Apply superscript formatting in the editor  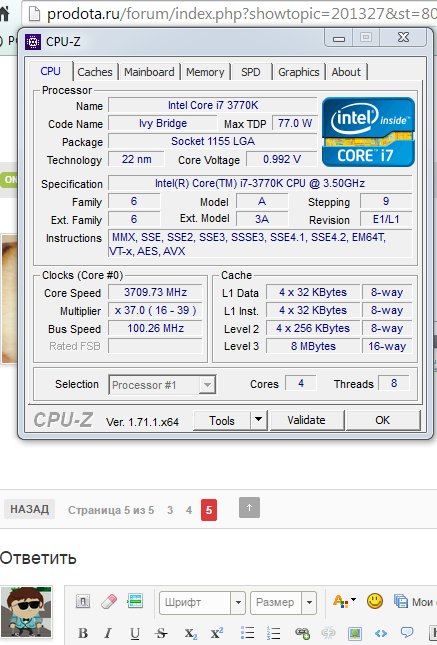(x=217, y=633)
